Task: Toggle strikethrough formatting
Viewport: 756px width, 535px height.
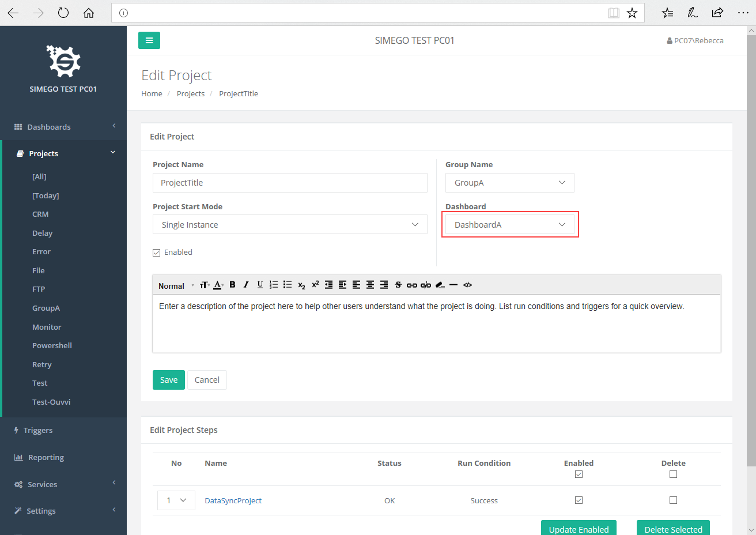Action: coord(398,285)
